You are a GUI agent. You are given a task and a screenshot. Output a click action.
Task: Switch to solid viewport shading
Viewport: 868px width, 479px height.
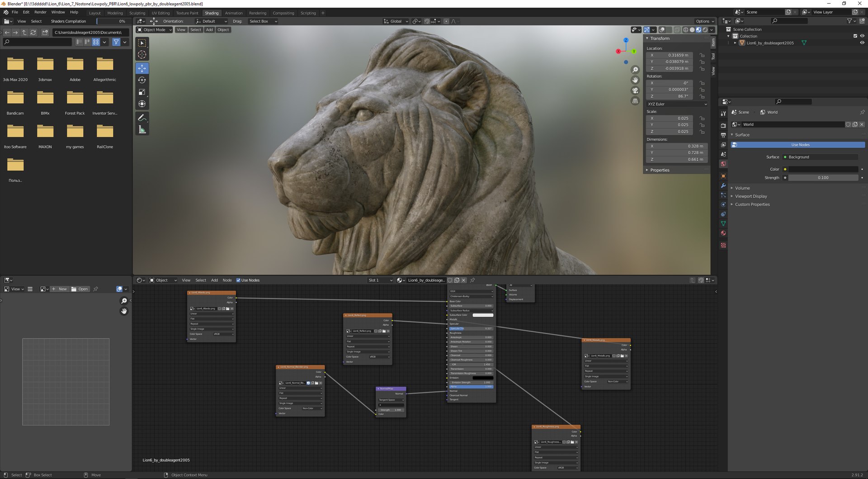coord(692,30)
